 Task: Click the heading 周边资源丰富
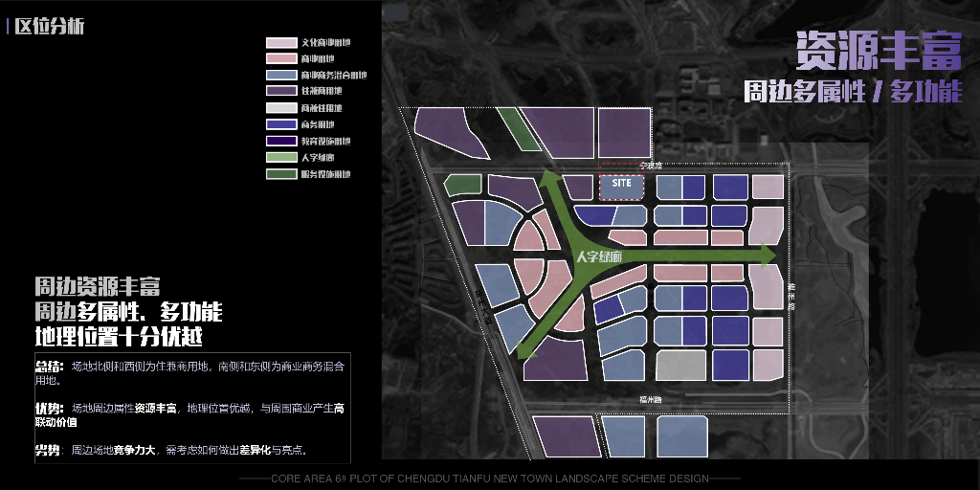pyautogui.click(x=98, y=287)
